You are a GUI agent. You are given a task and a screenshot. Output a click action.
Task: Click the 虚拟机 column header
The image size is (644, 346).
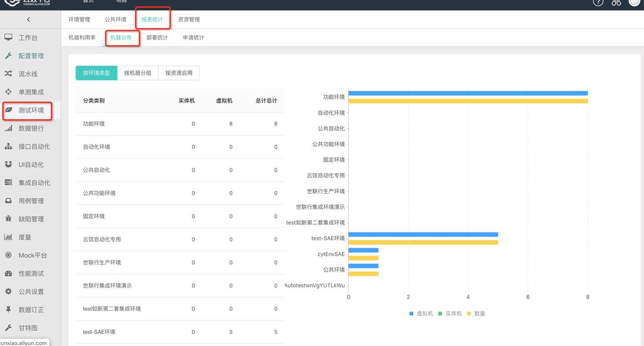[224, 101]
